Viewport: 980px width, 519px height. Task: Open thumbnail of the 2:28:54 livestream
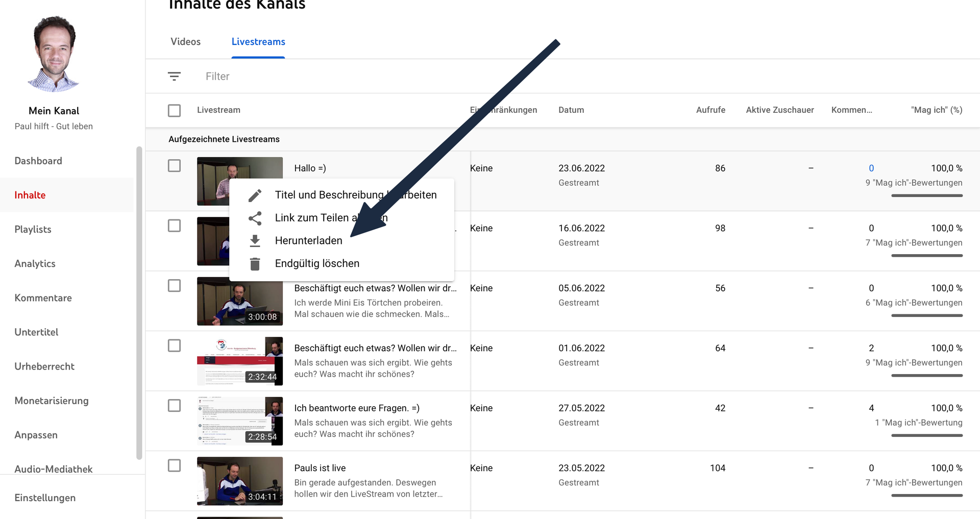[x=239, y=421]
